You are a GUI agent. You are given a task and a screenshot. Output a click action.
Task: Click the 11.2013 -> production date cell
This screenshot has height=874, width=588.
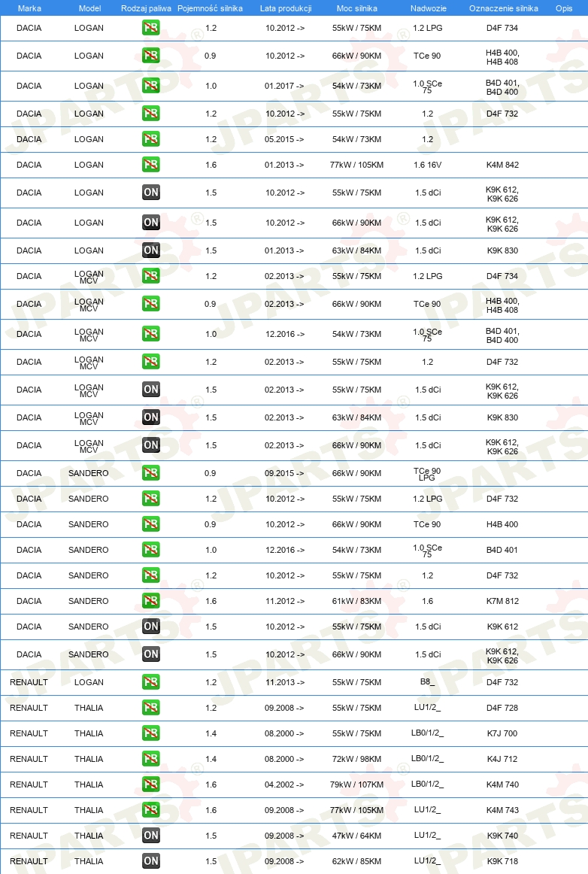pyautogui.click(x=285, y=683)
